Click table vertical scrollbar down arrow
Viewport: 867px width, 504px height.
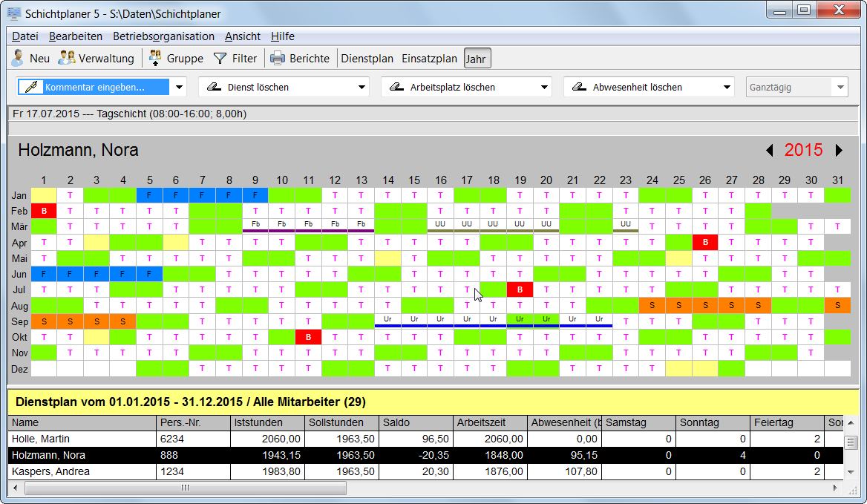(851, 473)
